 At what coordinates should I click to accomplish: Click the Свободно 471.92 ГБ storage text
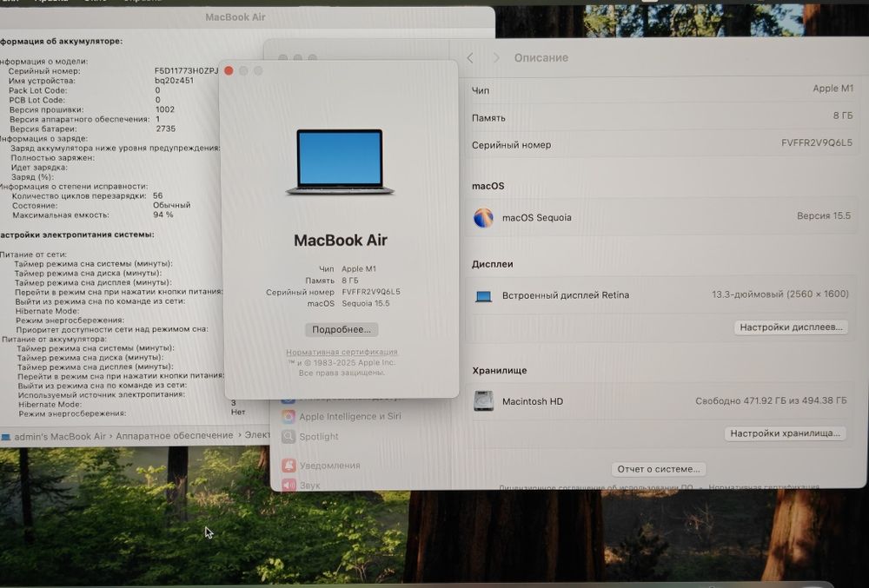coord(771,401)
